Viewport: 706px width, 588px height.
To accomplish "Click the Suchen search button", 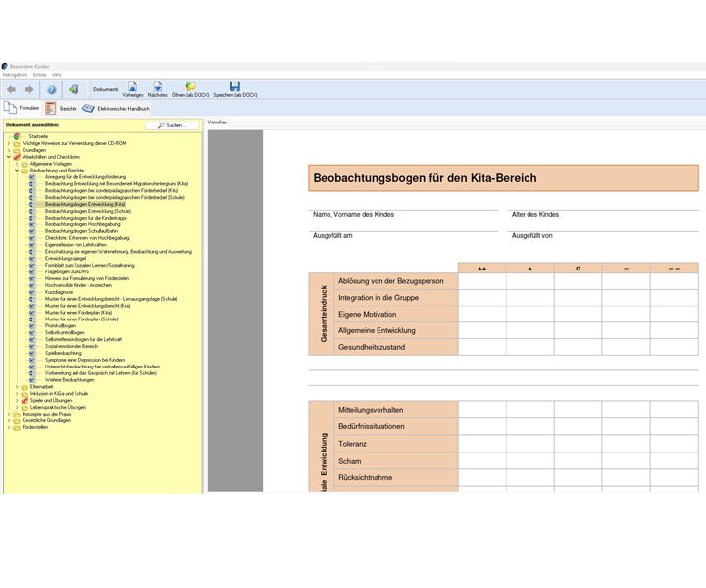I will tap(172, 125).
